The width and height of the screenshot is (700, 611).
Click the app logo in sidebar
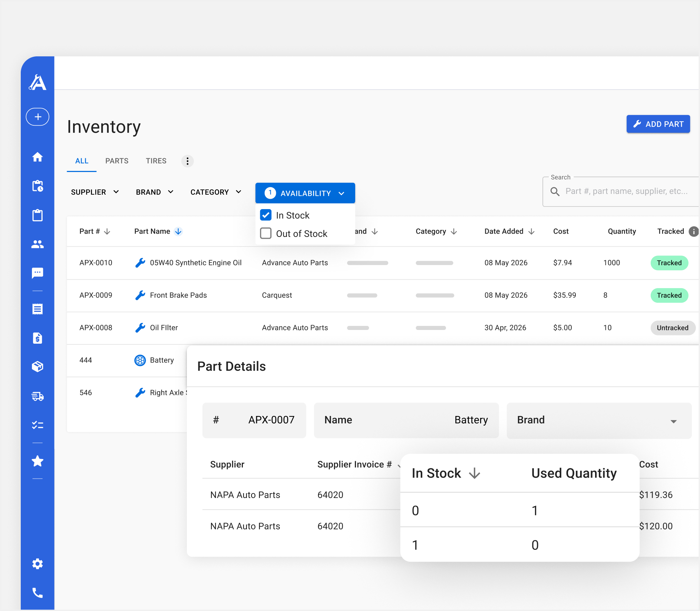(x=37, y=82)
